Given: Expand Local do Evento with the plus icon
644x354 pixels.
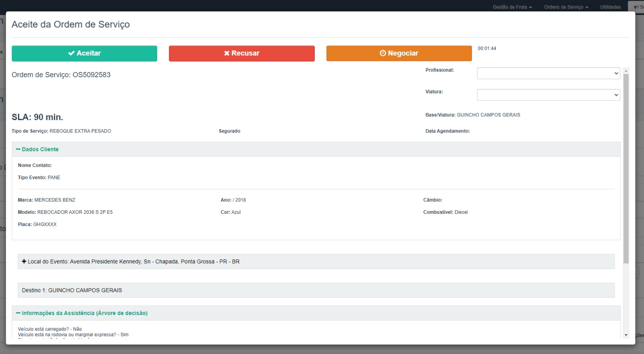Looking at the screenshot, I should (x=24, y=261).
